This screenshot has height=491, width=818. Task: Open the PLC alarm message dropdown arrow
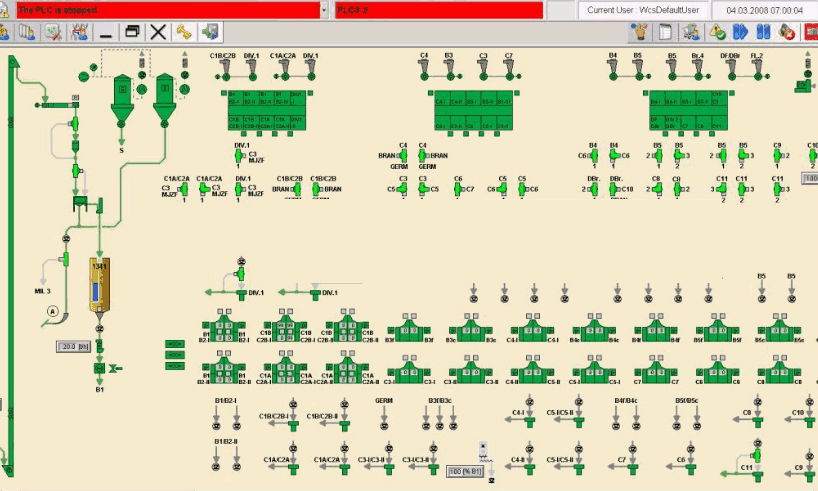(324, 10)
